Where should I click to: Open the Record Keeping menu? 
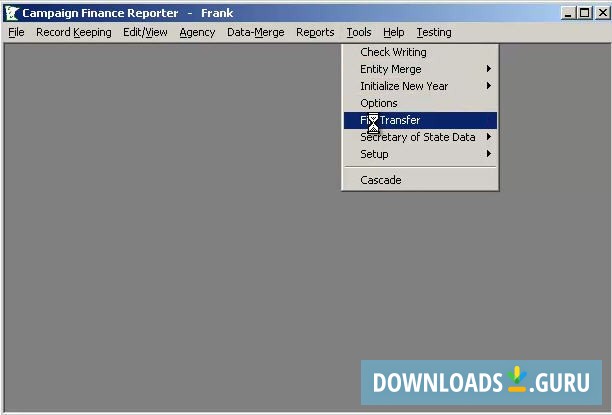coord(74,32)
